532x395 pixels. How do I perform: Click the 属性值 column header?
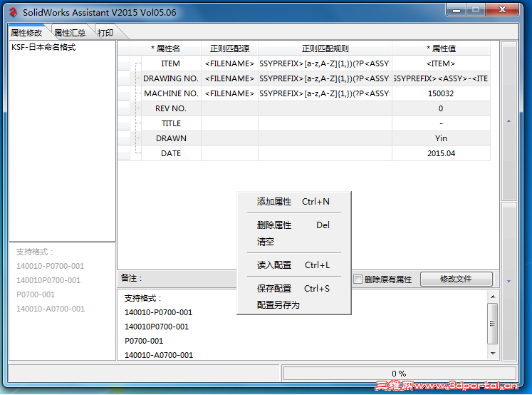[x=441, y=48]
